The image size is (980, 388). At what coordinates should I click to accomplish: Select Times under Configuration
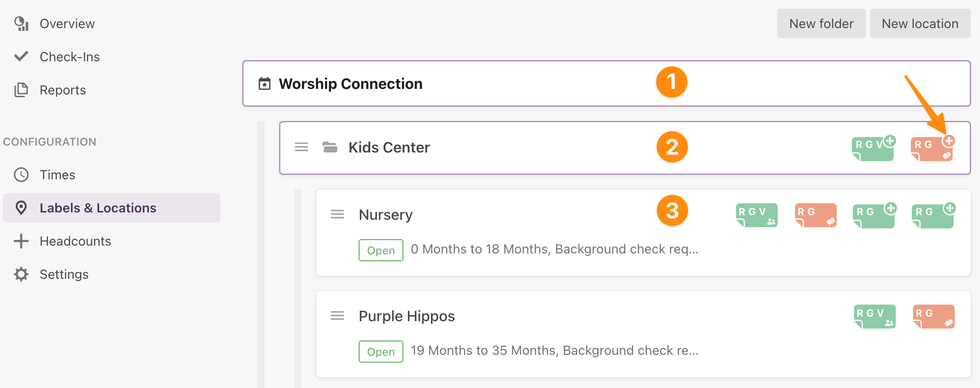click(x=57, y=175)
